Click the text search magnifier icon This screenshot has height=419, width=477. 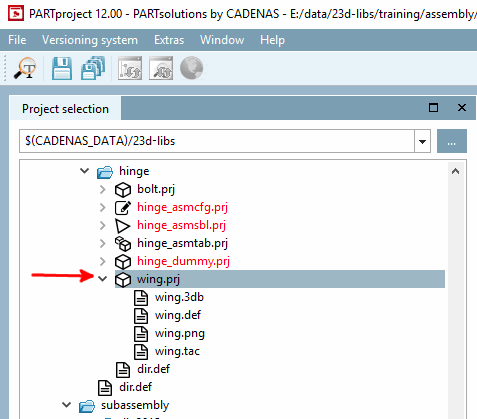25,68
